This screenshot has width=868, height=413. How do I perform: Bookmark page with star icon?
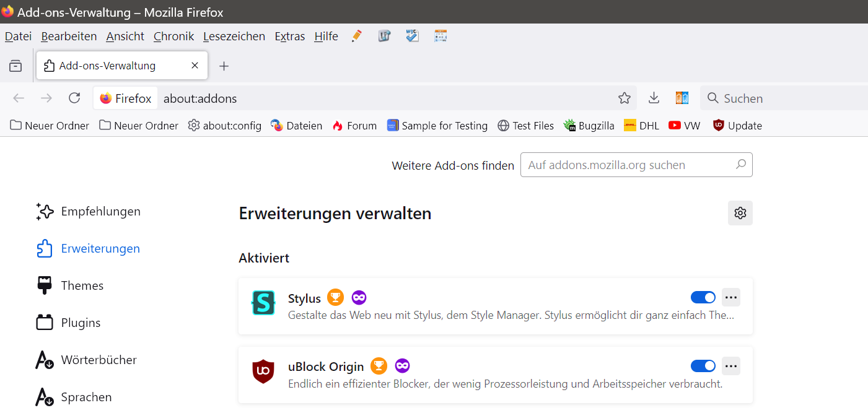point(624,98)
